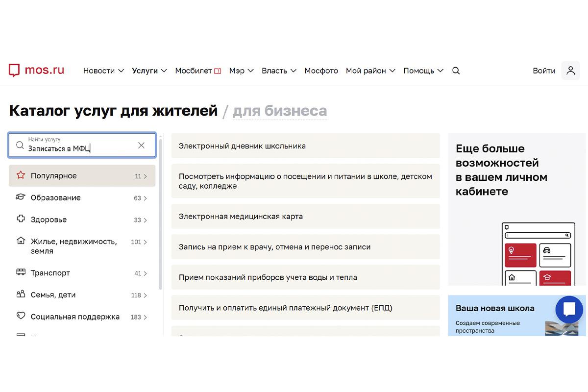
Task: Select the star icon next to Популярное
Action: 21,175
